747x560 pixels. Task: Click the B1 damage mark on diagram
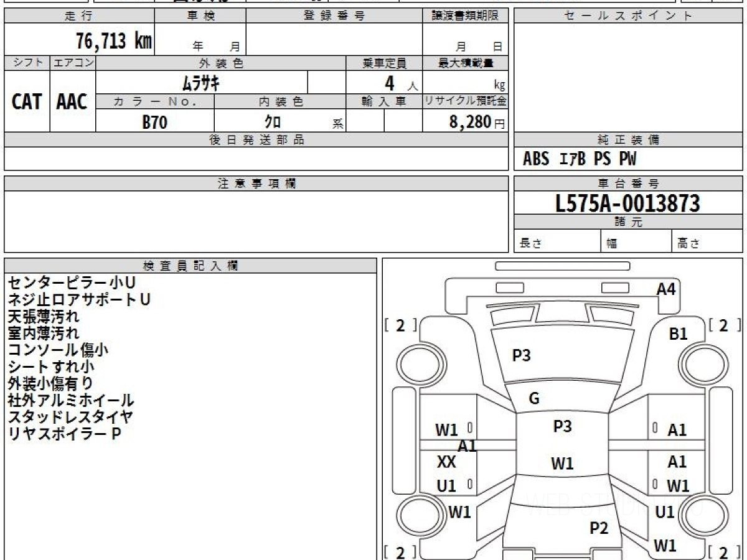678,334
